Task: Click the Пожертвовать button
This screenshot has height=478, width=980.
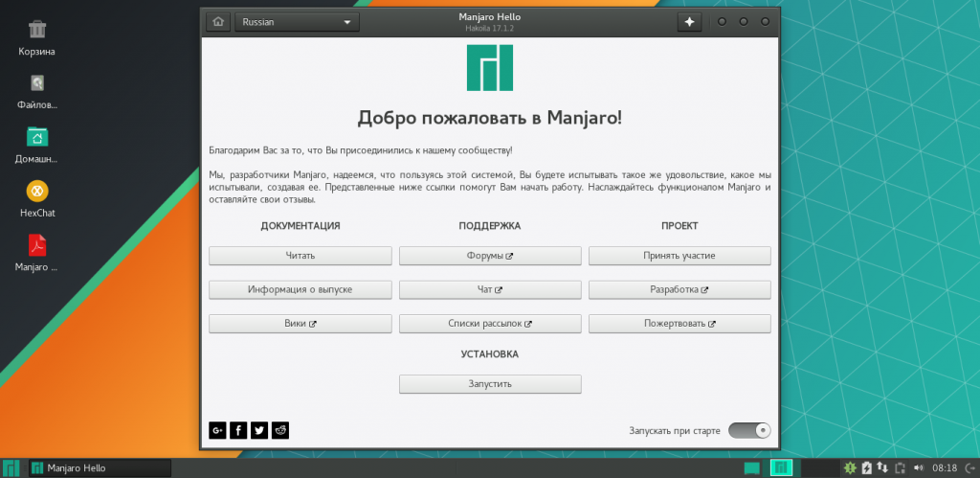Action: 680,324
